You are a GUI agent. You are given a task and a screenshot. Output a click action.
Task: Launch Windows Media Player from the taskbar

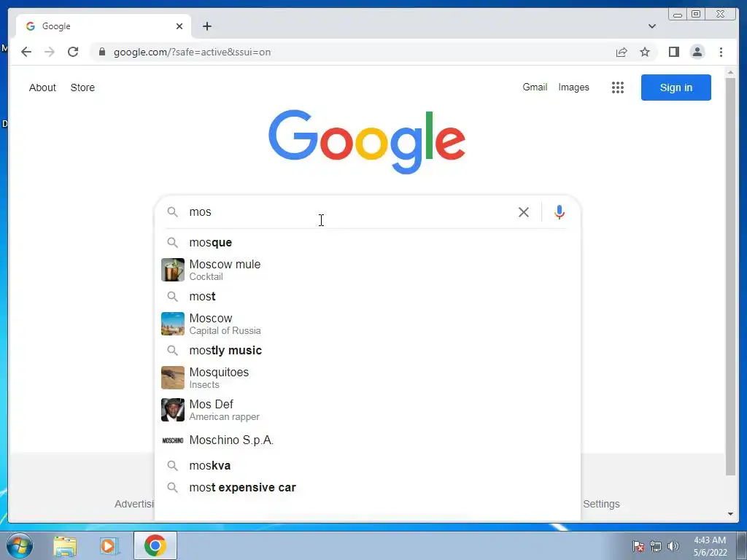pos(109,545)
